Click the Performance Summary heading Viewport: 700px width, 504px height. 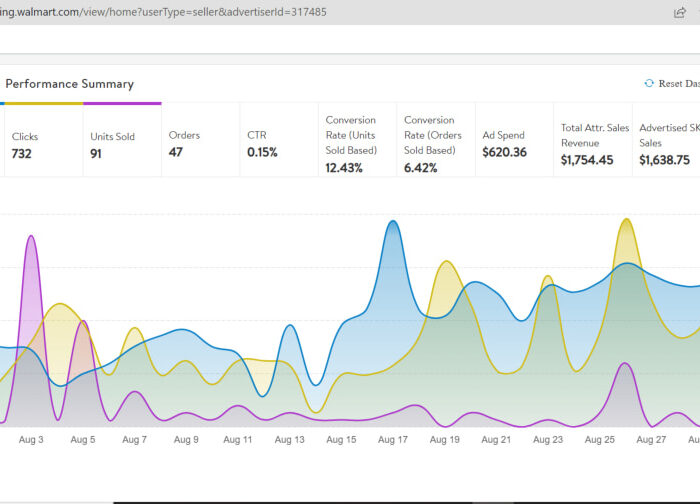tap(70, 84)
